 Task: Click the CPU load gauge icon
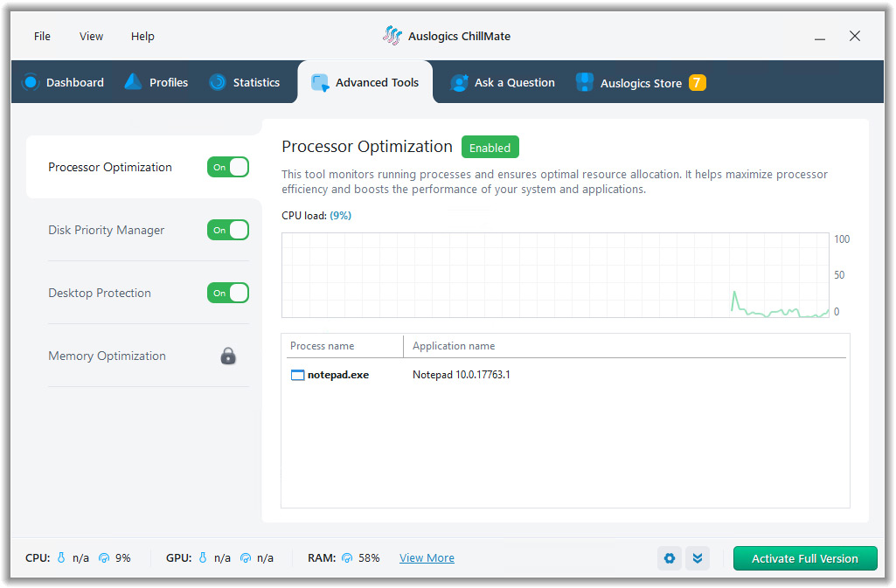(104, 557)
